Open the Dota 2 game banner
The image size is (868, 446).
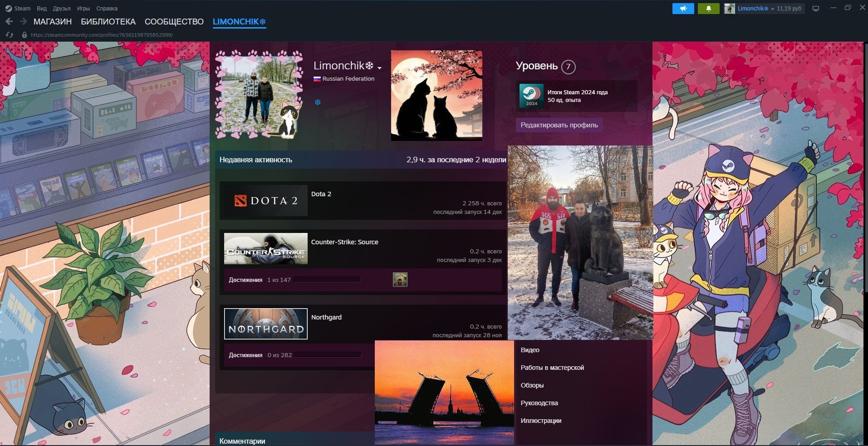[266, 200]
